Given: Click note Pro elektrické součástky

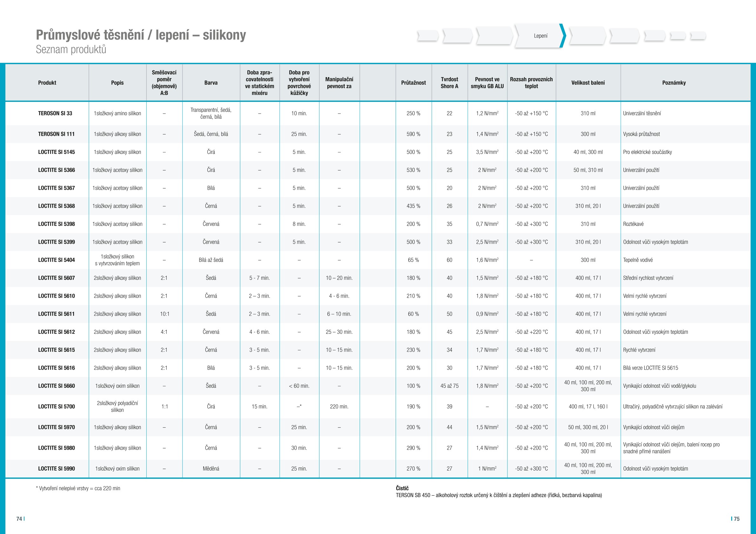Looking at the screenshot, I should pyautogui.click(x=647, y=152).
